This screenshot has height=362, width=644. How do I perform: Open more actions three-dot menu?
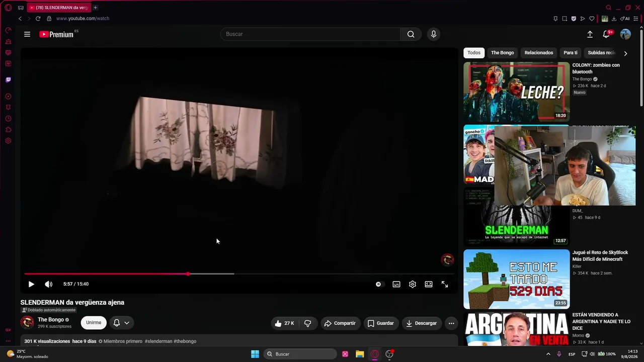coord(451,323)
